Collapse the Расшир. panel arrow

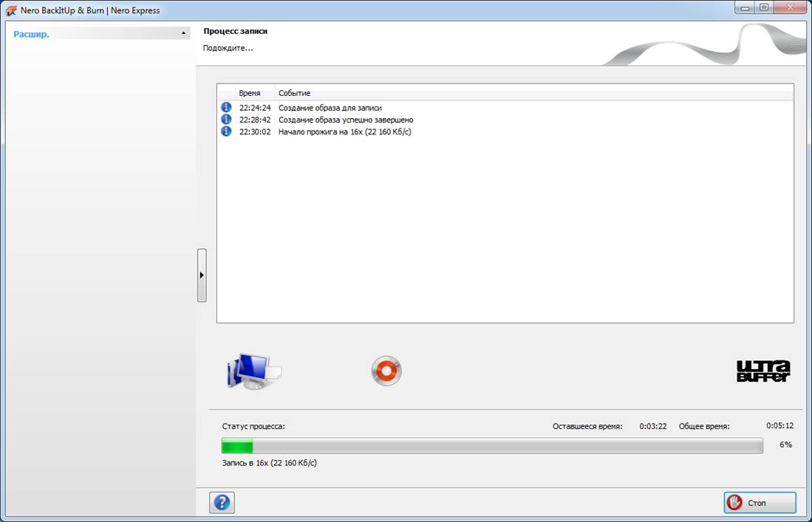pos(183,34)
